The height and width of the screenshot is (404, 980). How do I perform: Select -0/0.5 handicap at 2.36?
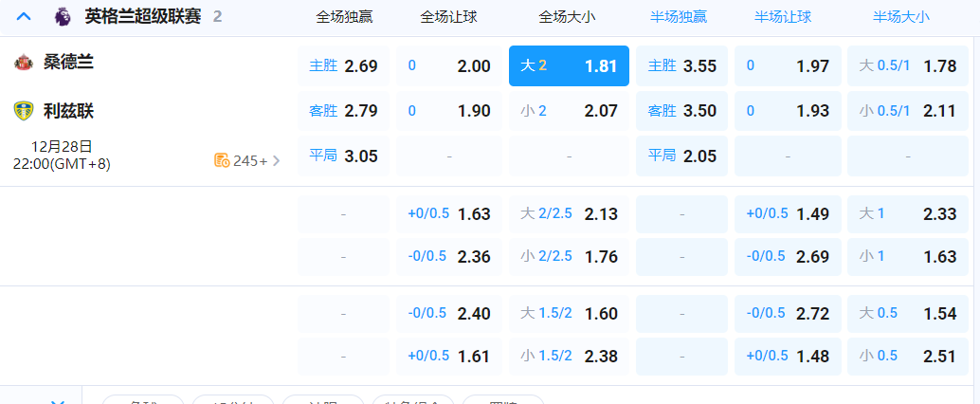(x=448, y=256)
